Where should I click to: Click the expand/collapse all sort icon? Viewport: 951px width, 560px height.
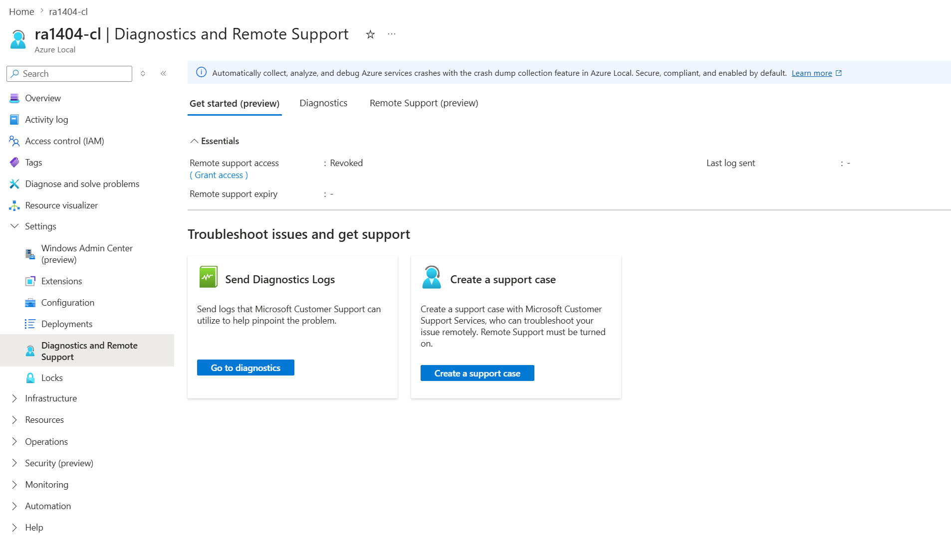click(x=143, y=74)
